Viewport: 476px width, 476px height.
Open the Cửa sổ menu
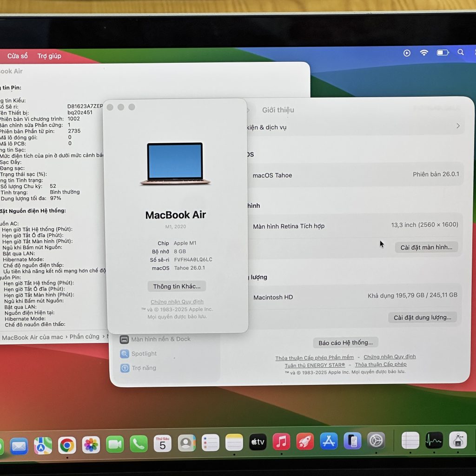17,56
